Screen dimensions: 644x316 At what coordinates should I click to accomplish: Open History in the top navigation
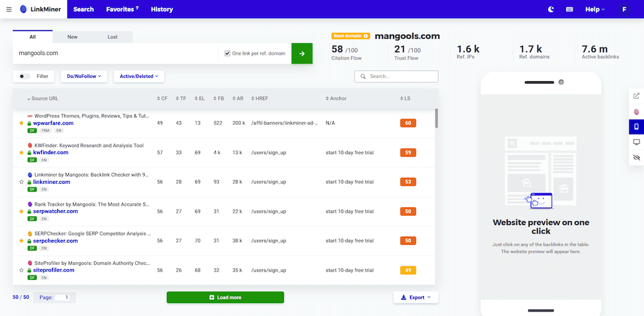(x=162, y=10)
